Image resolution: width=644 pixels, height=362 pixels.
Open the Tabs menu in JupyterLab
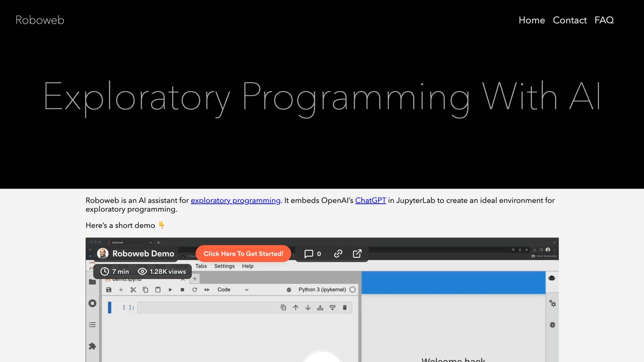click(x=201, y=266)
